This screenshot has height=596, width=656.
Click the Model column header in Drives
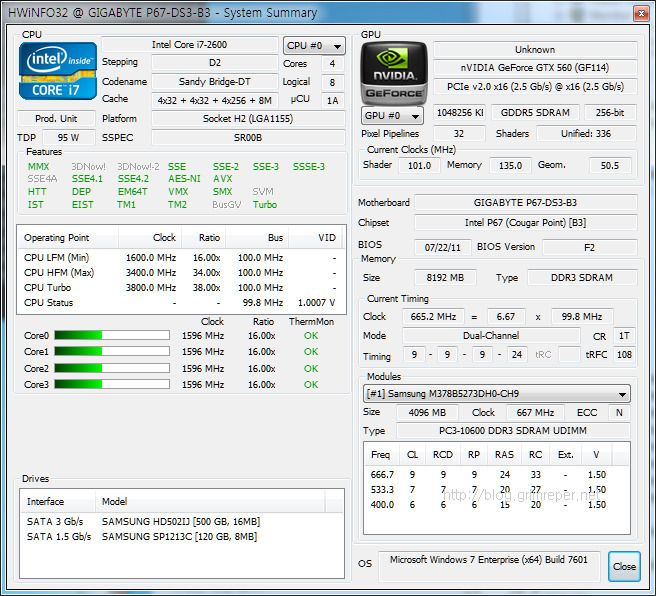210,501
